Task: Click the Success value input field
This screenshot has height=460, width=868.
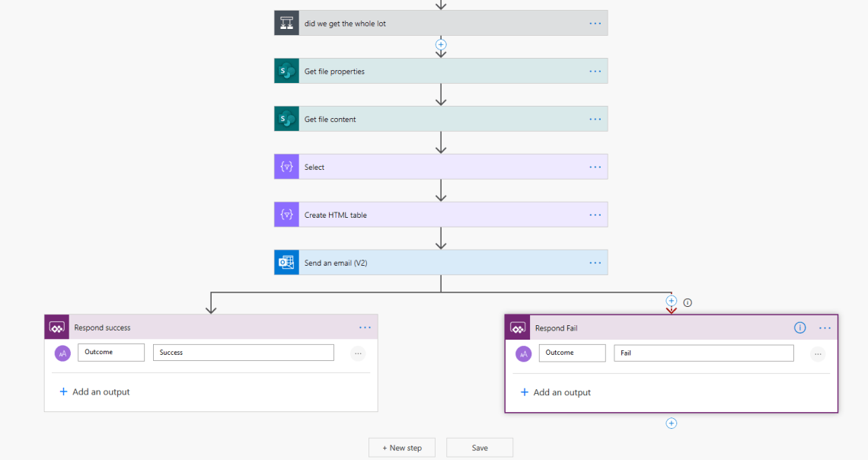Action: coord(243,353)
